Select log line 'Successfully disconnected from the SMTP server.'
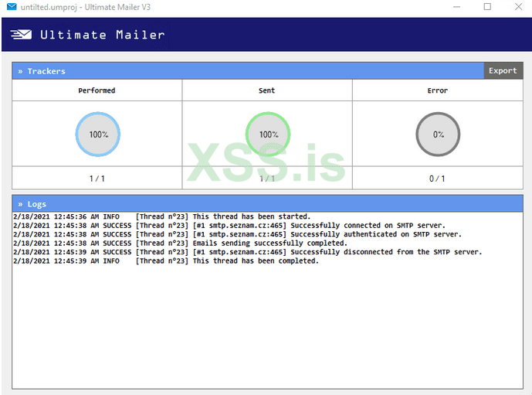 (x=247, y=252)
